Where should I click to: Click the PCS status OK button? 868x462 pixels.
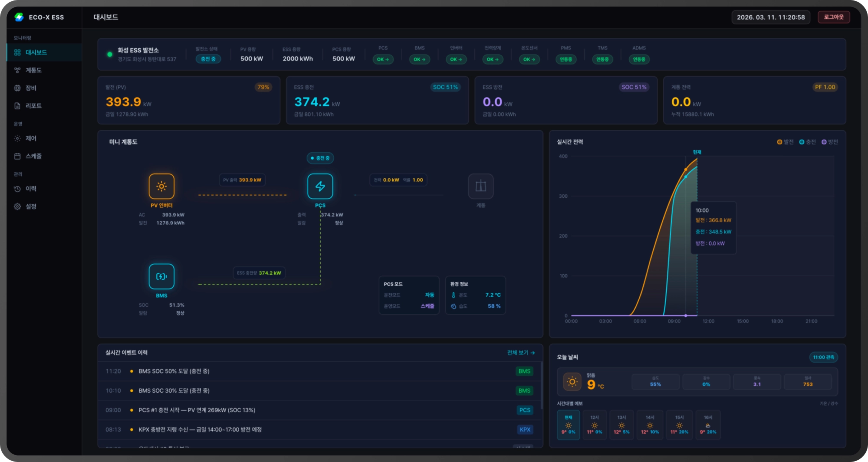[x=383, y=59]
